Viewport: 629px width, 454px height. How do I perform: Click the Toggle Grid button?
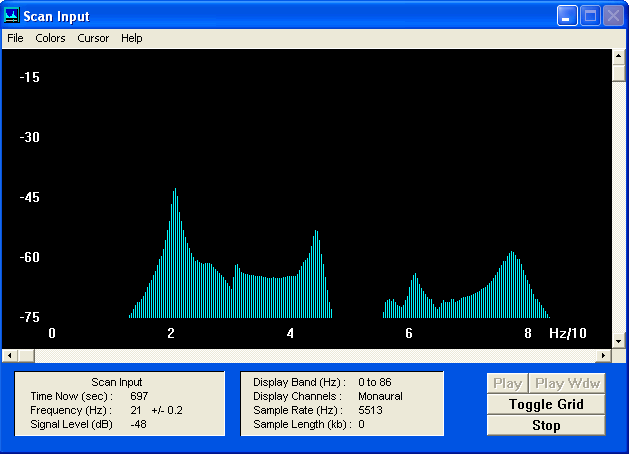click(546, 404)
